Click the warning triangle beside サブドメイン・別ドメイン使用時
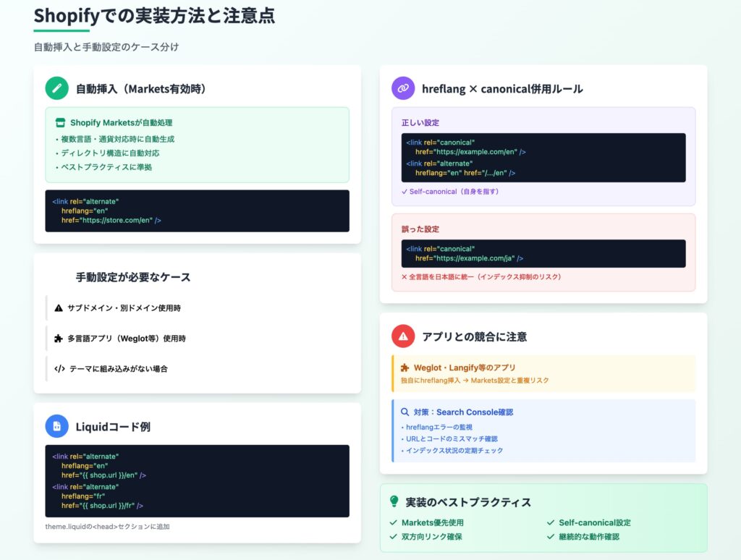This screenshot has width=741, height=560. tap(59, 308)
